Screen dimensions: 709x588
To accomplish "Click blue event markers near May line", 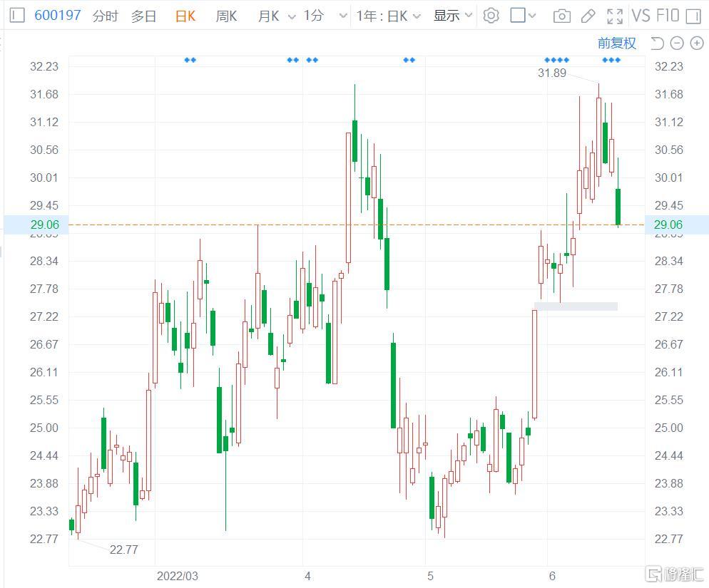I will (x=409, y=60).
